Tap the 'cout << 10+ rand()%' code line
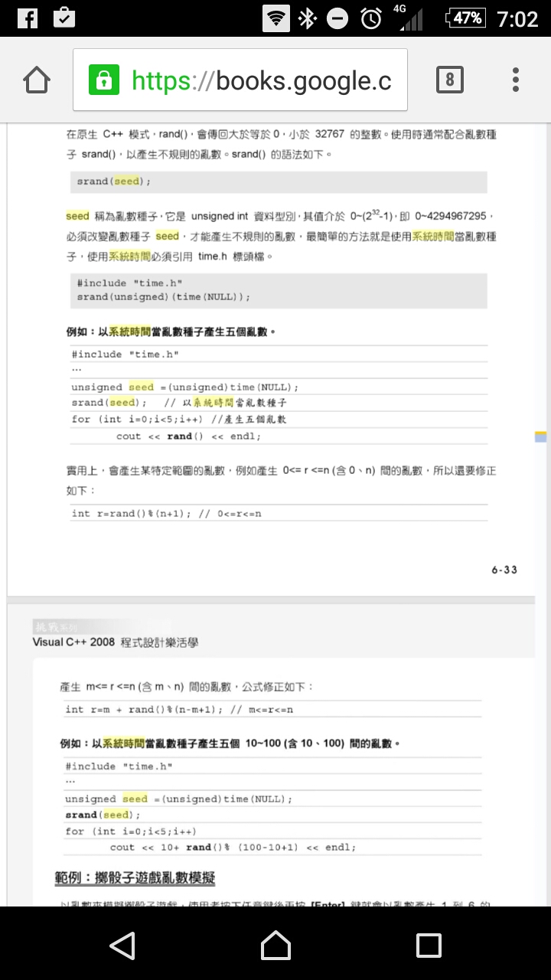This screenshot has height=980, width=551. click(x=233, y=847)
